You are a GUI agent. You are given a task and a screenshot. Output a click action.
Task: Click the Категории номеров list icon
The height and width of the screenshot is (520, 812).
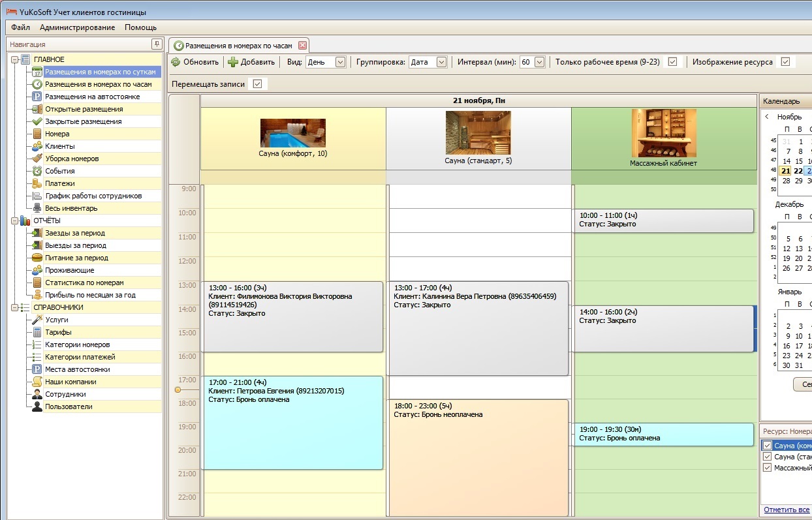pos(37,344)
